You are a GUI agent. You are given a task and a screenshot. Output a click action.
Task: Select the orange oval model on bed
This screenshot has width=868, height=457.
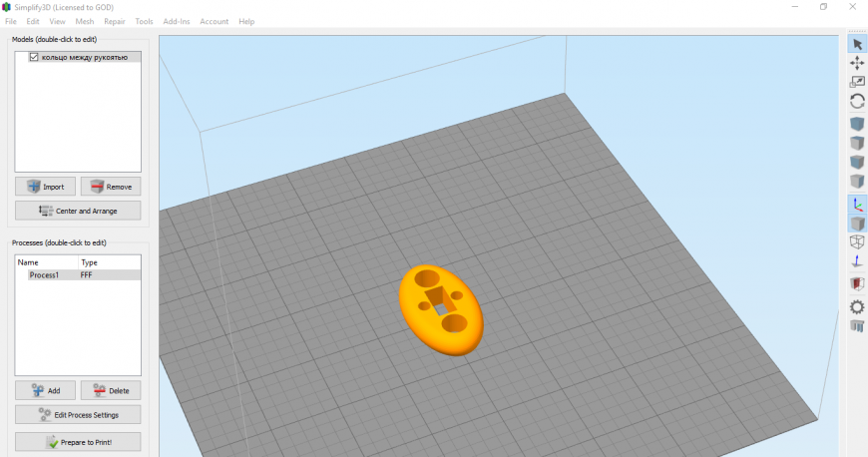pyautogui.click(x=441, y=309)
